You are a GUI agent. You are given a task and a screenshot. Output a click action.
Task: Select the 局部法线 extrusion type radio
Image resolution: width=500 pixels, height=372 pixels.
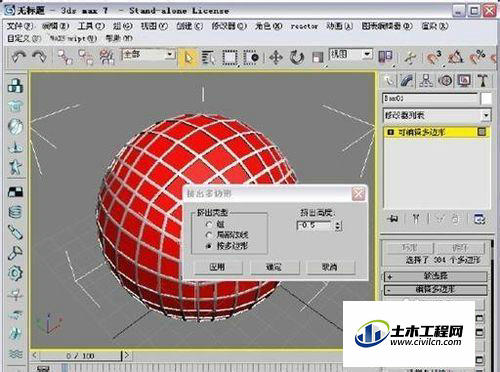[209, 235]
